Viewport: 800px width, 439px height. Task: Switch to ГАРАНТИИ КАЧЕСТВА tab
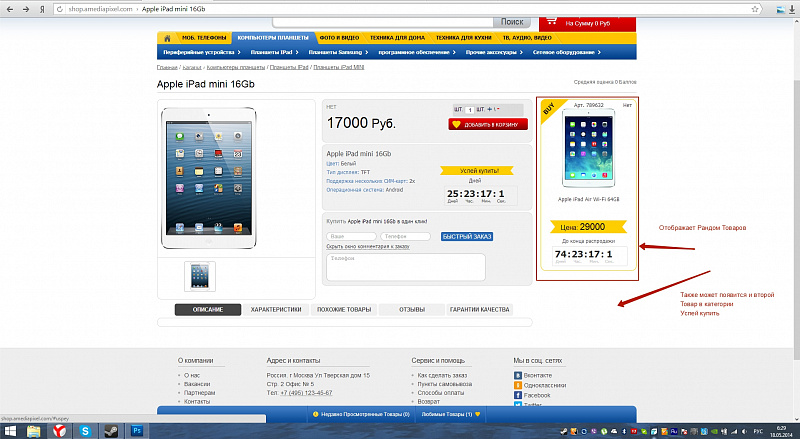(480, 309)
